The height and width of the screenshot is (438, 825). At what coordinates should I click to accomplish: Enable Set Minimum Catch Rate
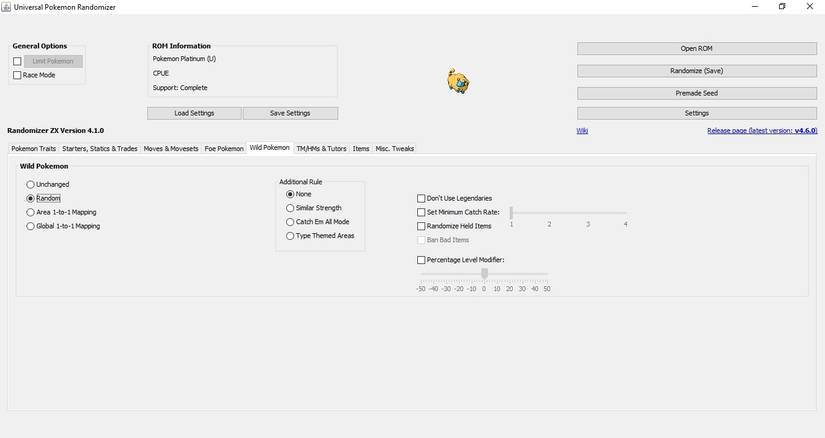(x=421, y=212)
